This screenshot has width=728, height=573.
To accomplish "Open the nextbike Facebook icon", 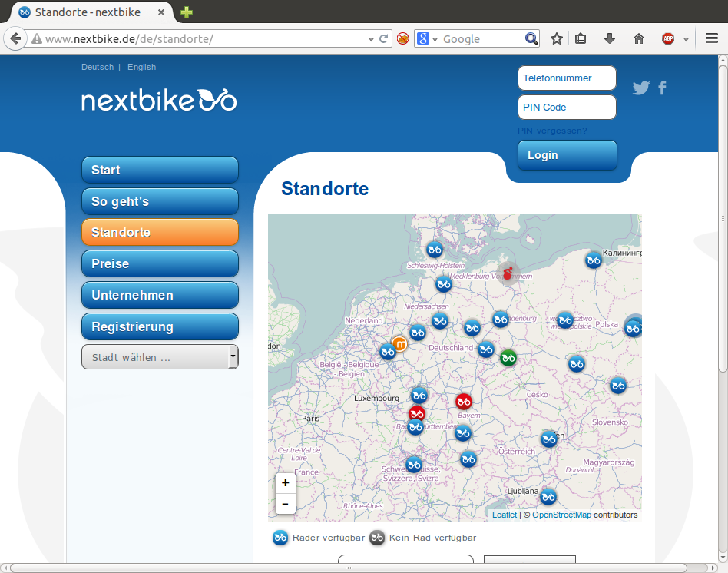I will click(x=663, y=88).
